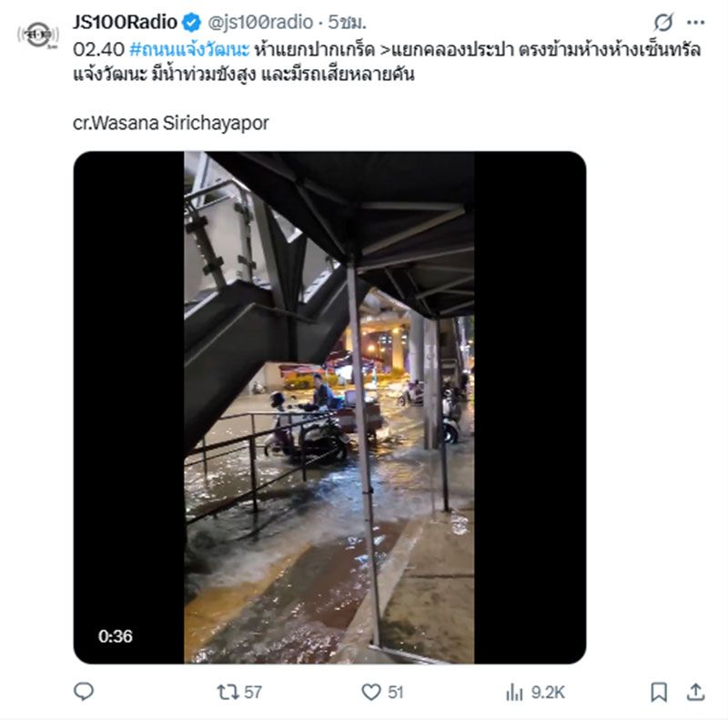Open the @js100radio handle link
The image size is (728, 720).
click(263, 22)
